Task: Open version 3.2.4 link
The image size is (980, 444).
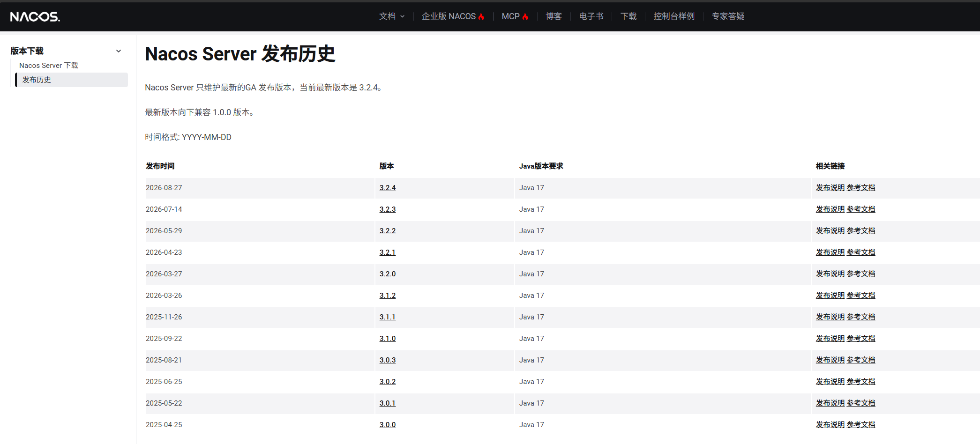Action: (x=388, y=188)
